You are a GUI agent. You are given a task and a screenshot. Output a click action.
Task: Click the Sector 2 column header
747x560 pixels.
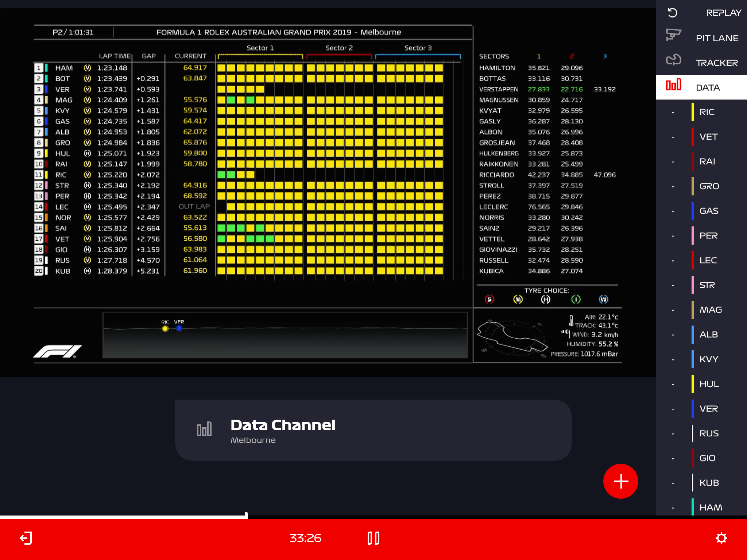(339, 48)
